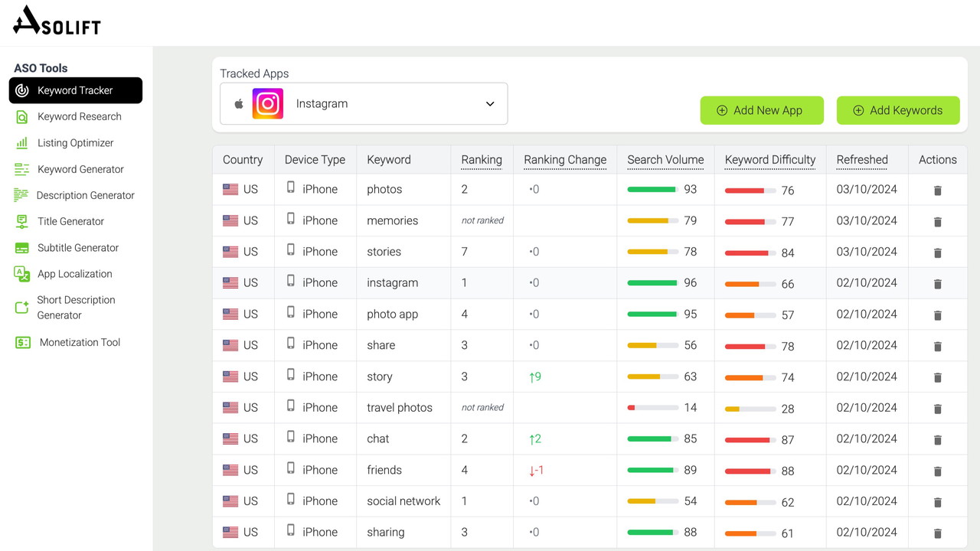The height and width of the screenshot is (551, 980).
Task: Open the App Localization icon
Action: click(22, 274)
